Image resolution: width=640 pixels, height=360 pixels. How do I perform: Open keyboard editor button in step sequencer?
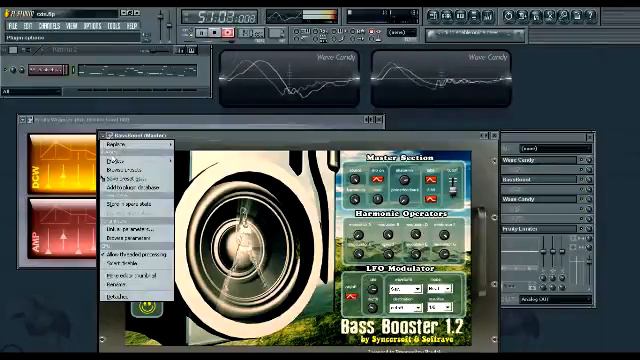(x=192, y=51)
